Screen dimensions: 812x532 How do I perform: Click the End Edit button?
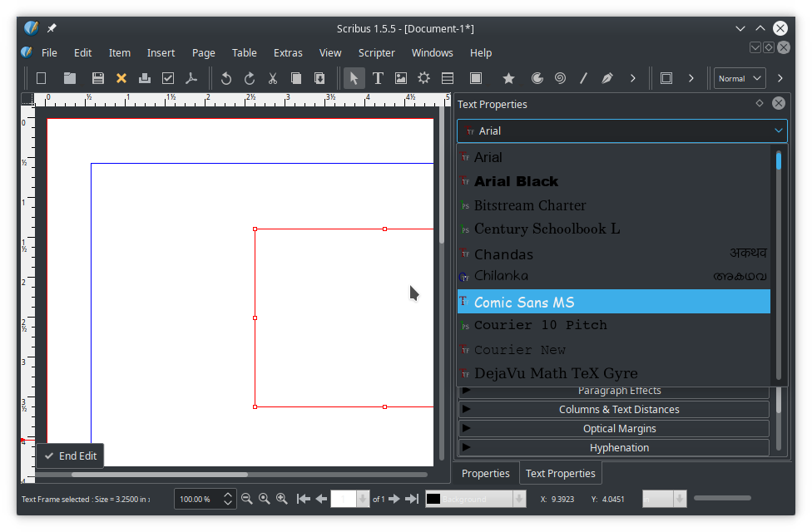[x=71, y=456]
